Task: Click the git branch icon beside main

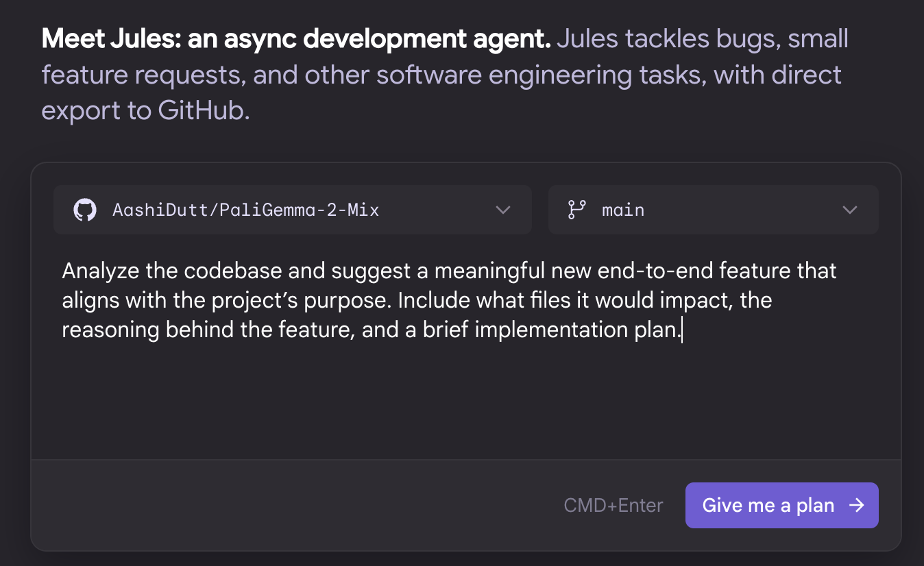Action: 576,210
